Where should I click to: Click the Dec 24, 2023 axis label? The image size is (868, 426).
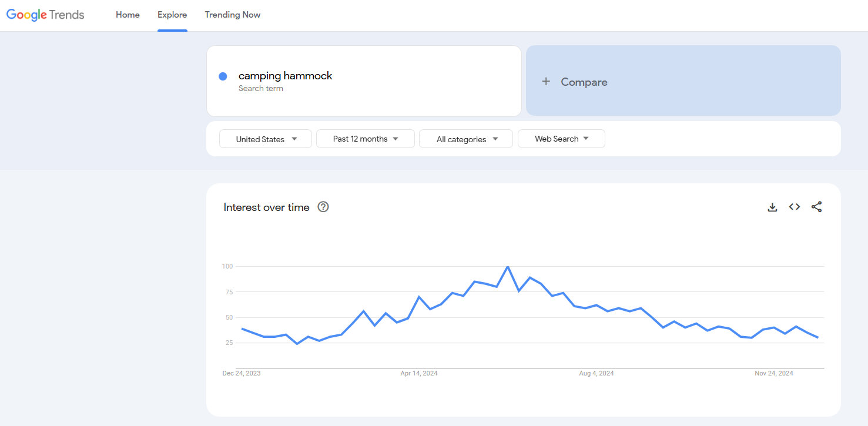(x=242, y=373)
